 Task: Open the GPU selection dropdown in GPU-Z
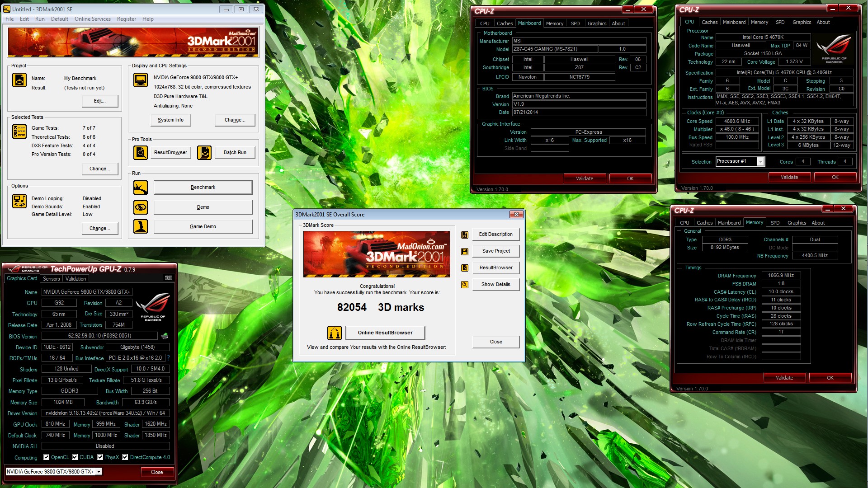(x=99, y=472)
